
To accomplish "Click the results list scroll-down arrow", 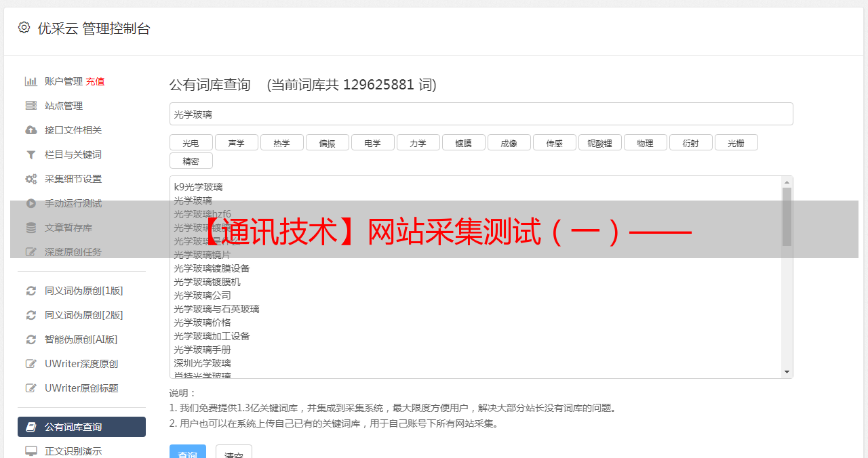I will point(787,372).
